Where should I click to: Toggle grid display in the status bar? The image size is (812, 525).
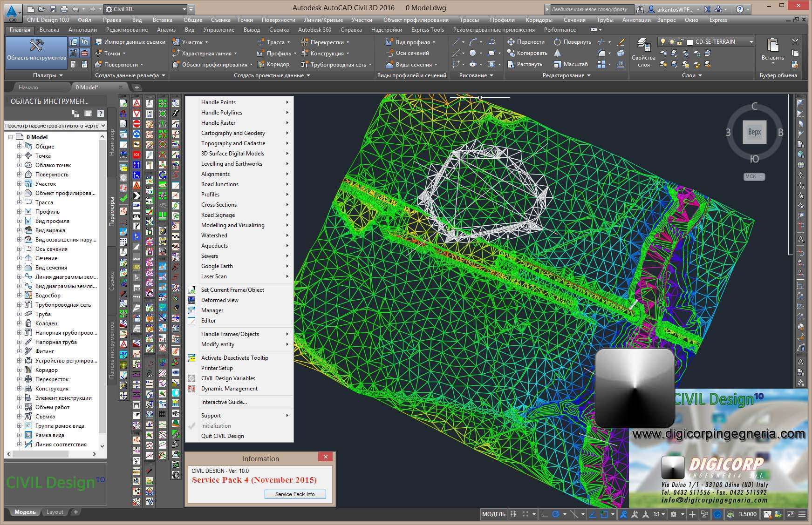[514, 514]
